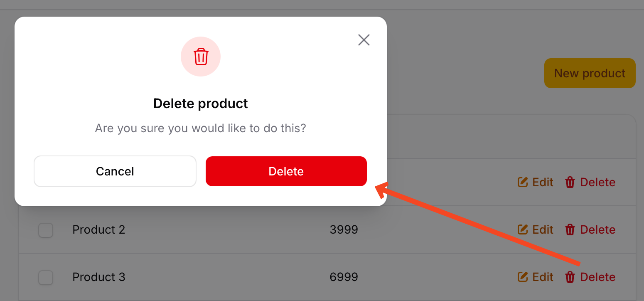Click the Product 3 name cell

coord(99,277)
